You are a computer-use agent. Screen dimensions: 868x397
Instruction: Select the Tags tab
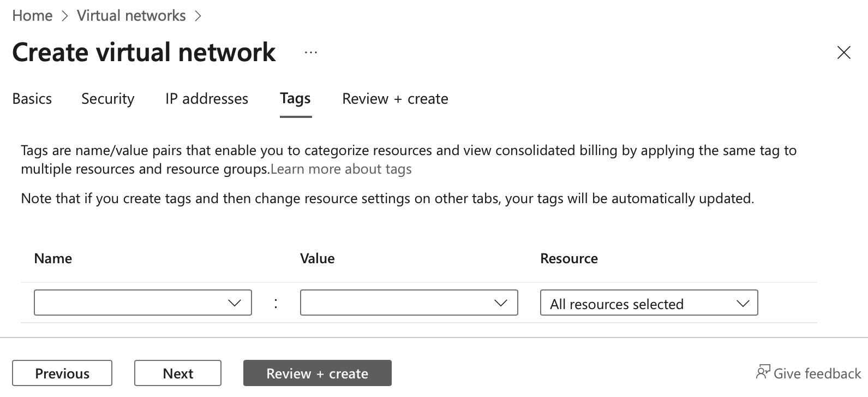(x=295, y=99)
